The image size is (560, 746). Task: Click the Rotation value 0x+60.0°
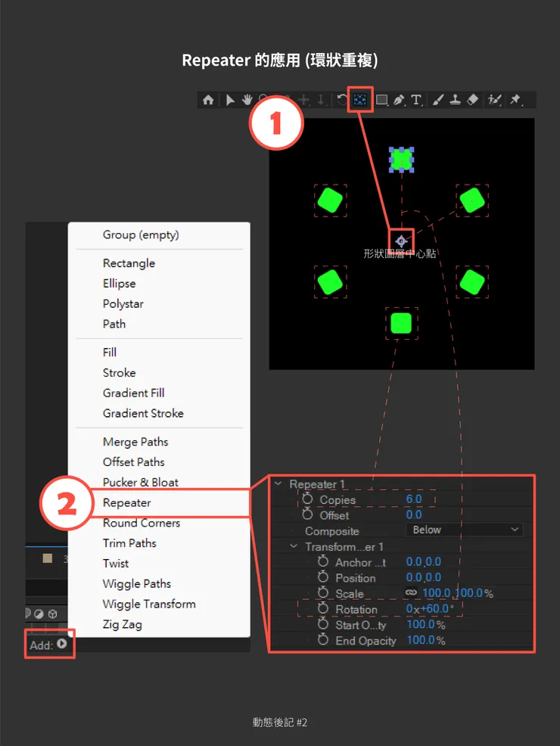point(430,609)
